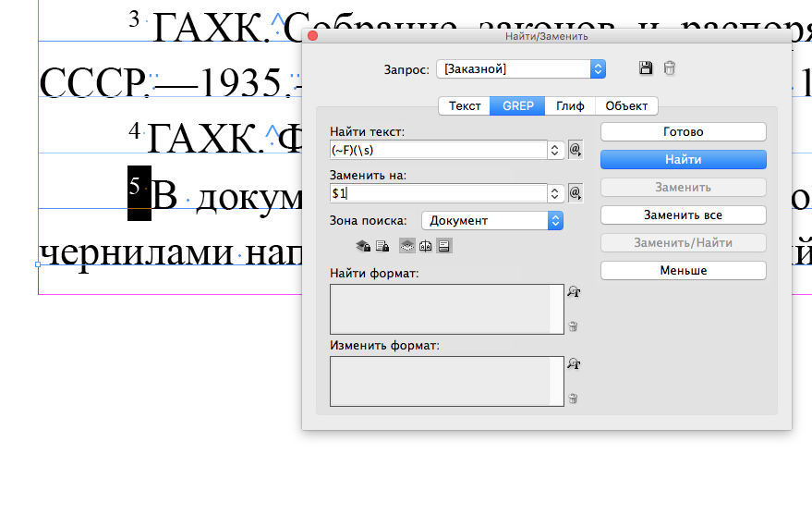Click the Заменить все button
Image resolution: width=812 pixels, height=515 pixels.
tap(683, 215)
